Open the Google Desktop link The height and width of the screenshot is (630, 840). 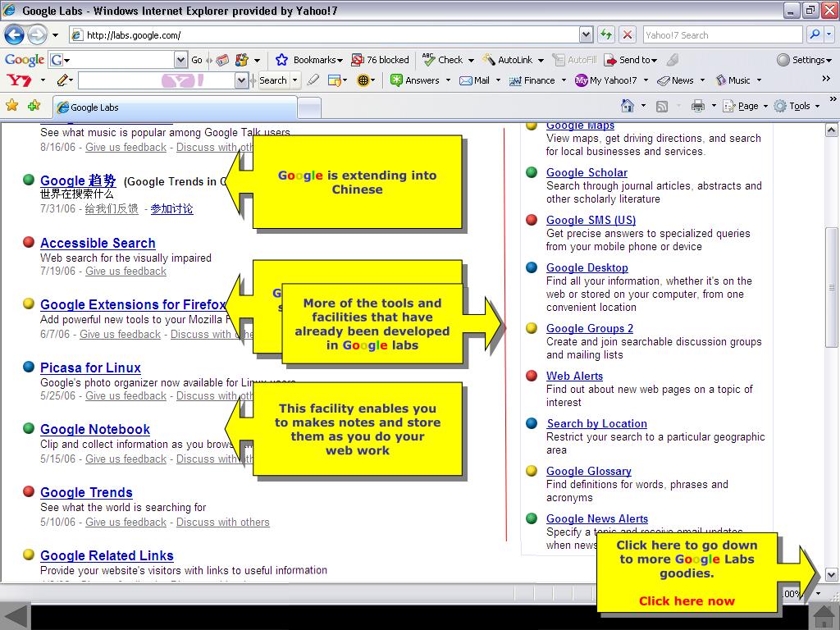point(587,268)
